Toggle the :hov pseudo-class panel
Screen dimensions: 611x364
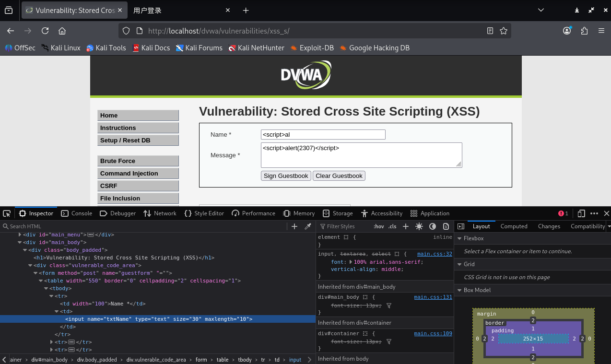click(x=378, y=226)
